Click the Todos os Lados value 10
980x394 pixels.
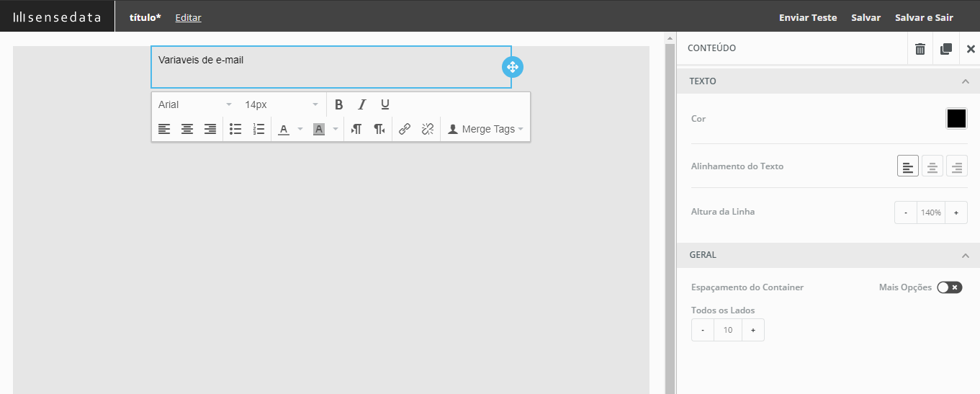pyautogui.click(x=728, y=330)
